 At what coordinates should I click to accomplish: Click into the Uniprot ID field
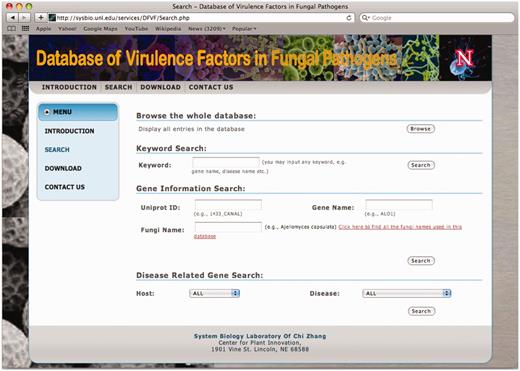[x=228, y=205]
